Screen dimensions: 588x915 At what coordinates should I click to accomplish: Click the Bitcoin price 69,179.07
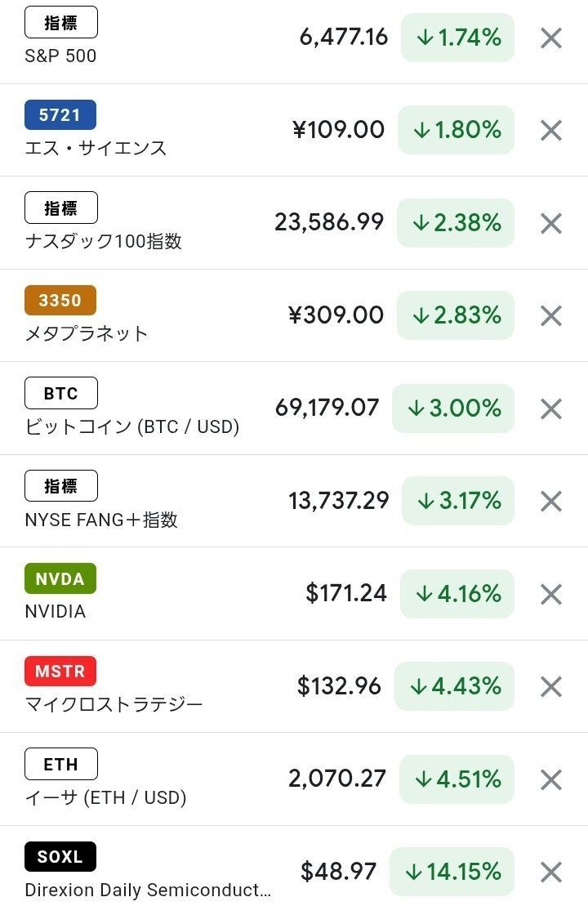click(327, 408)
